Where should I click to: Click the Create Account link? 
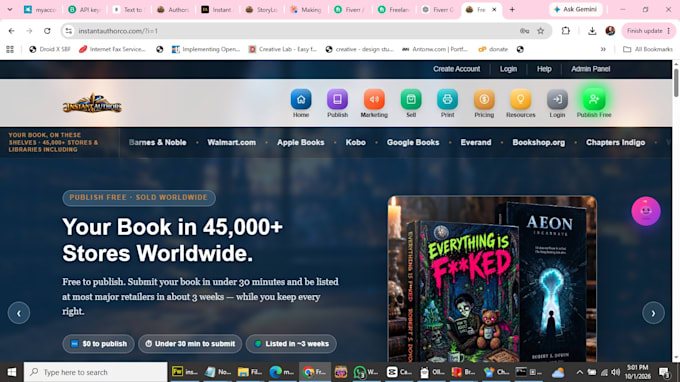point(456,69)
